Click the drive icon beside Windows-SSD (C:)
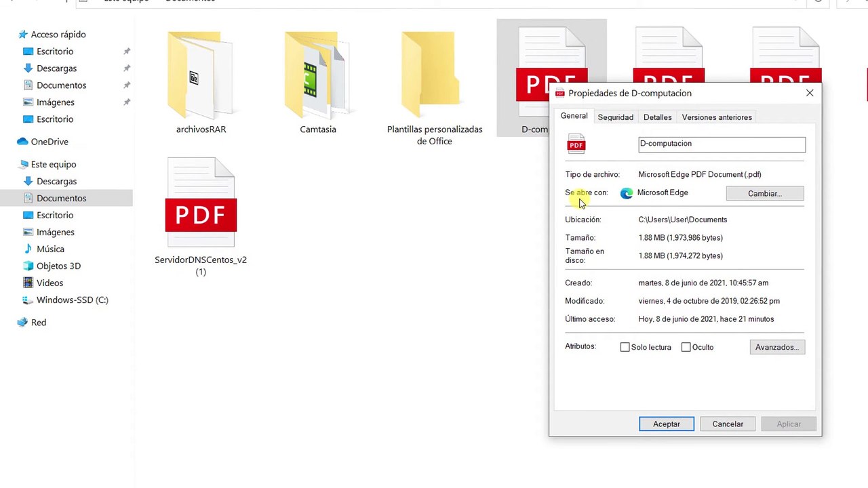 pos(28,300)
